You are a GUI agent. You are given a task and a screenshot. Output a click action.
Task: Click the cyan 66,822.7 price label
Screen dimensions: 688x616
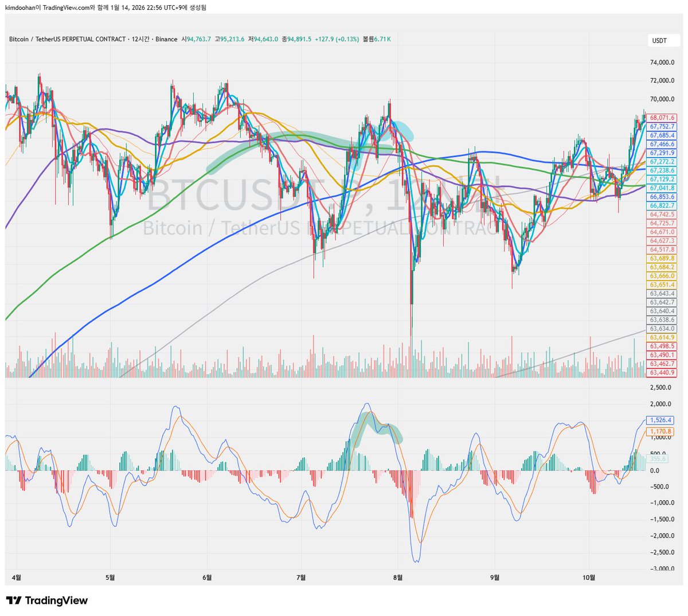pyautogui.click(x=662, y=205)
